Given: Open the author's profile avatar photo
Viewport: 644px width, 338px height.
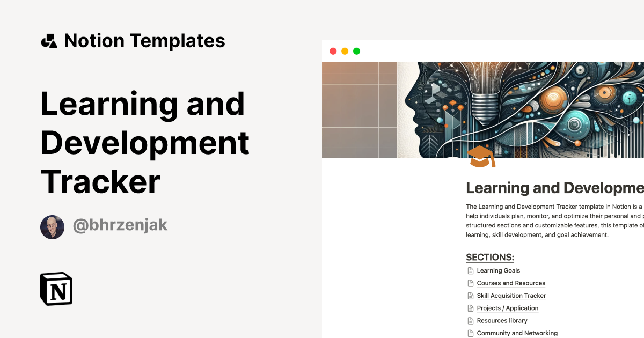Looking at the screenshot, I should tap(52, 227).
